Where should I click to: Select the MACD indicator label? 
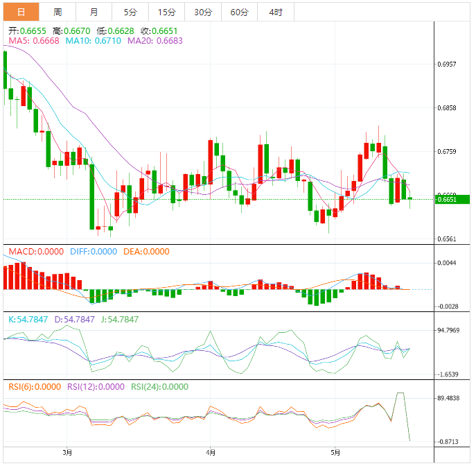(35, 252)
